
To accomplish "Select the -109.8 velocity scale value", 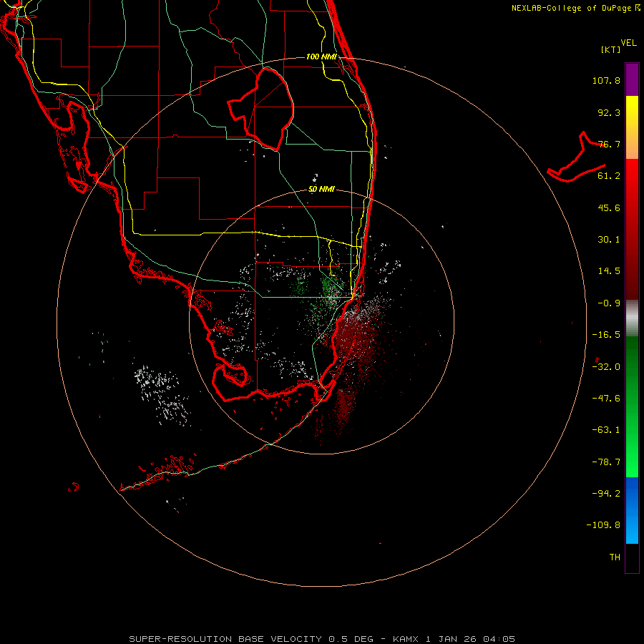I will point(603,525).
